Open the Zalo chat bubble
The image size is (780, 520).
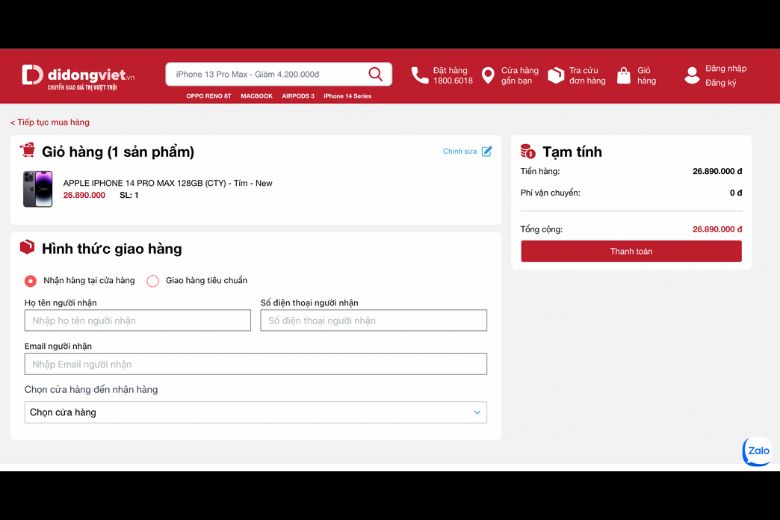(757, 451)
